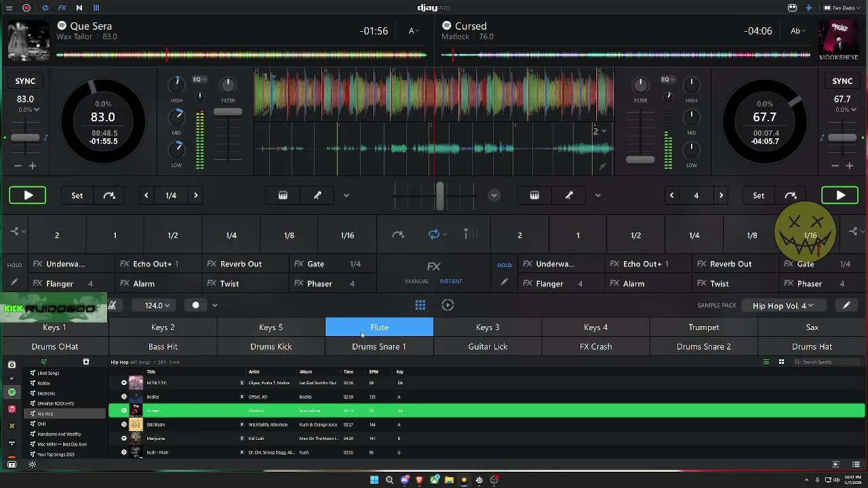Viewport: 868px width, 488px height.
Task: Select left deck 1/2 beat loop pad
Action: coord(173,235)
